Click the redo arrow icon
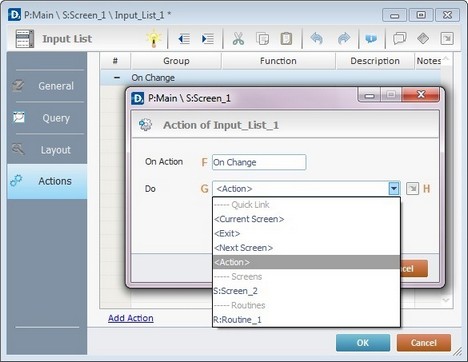The width and height of the screenshot is (468, 362). coord(344,39)
